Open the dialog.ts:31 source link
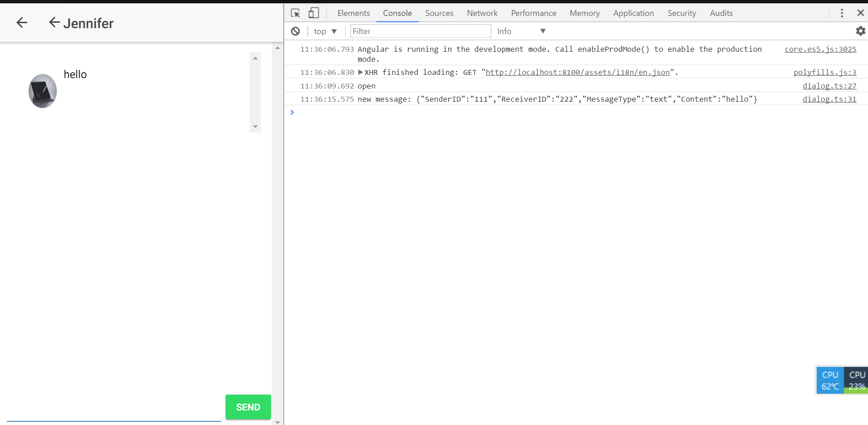The width and height of the screenshot is (868, 425). click(829, 99)
